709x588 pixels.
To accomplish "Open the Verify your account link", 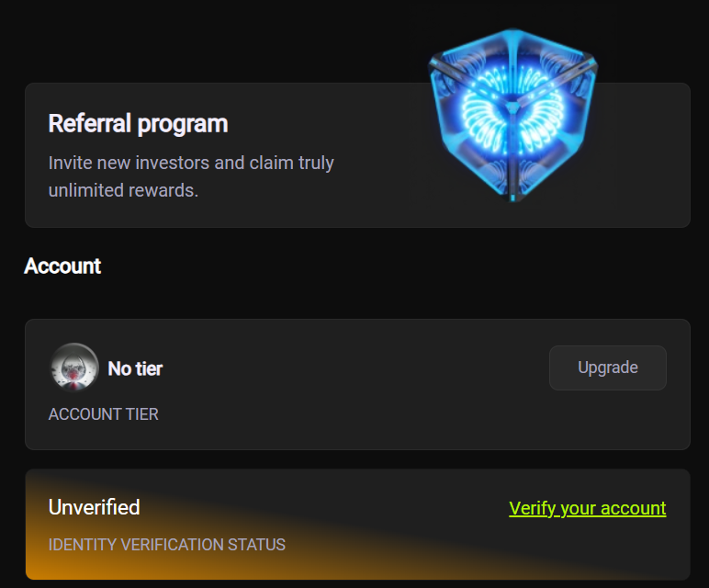I will click(x=587, y=508).
